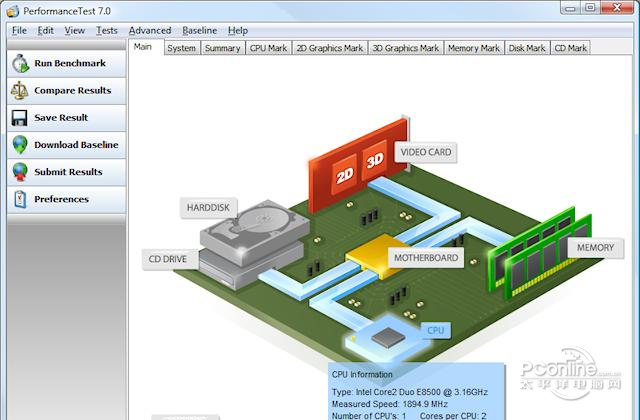Close the PerformanceTest window

tap(617, 8)
